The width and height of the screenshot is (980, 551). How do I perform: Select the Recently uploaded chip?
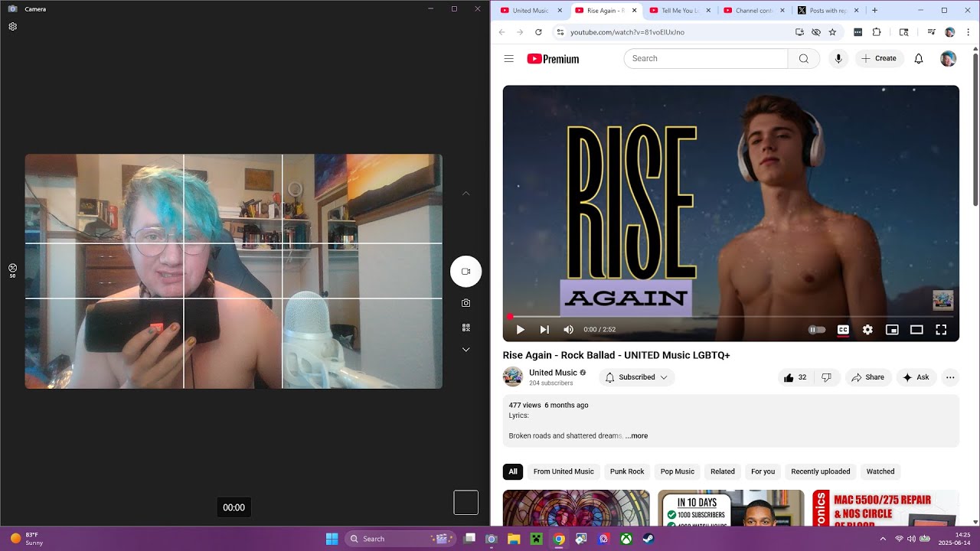pyautogui.click(x=821, y=471)
